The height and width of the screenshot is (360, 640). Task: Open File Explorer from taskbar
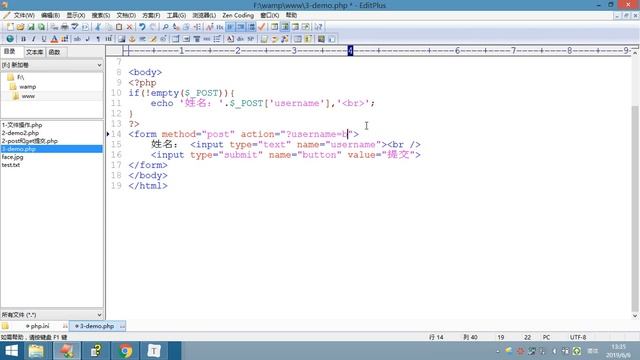tap(36, 351)
